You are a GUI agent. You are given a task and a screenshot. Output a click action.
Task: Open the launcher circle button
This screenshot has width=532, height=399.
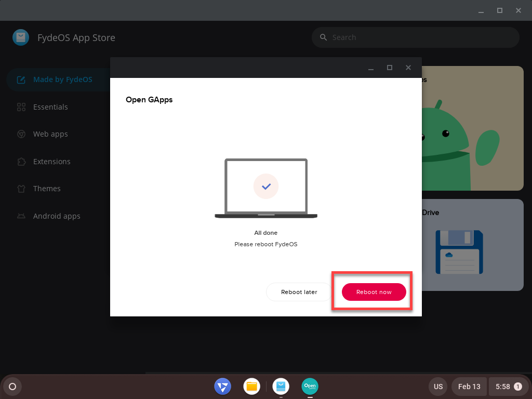pos(12,387)
